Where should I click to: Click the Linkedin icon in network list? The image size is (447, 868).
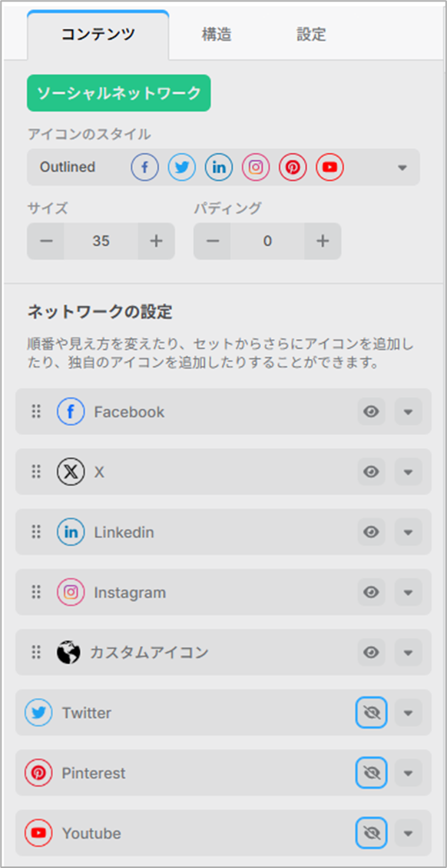click(71, 532)
